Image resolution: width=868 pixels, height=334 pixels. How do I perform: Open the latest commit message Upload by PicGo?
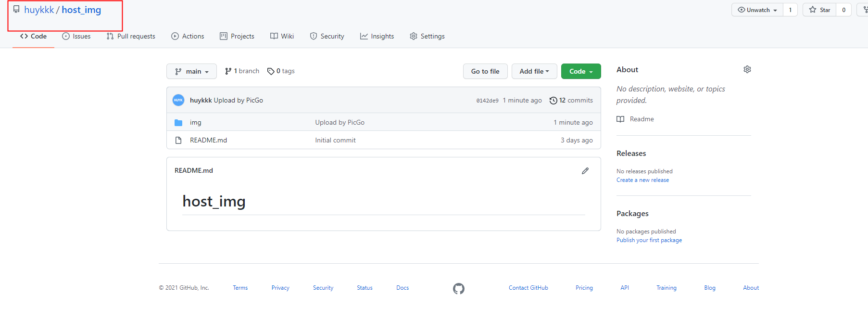239,100
